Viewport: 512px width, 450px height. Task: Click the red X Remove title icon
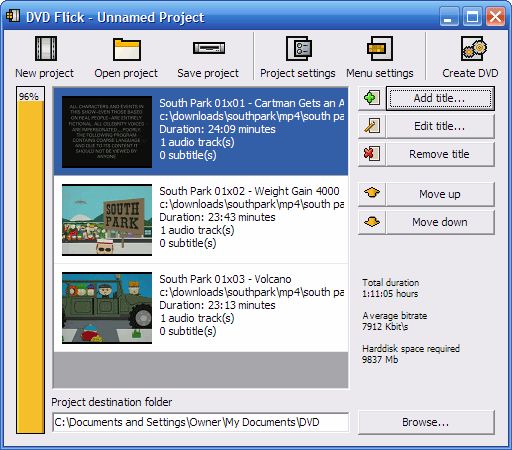click(x=371, y=154)
